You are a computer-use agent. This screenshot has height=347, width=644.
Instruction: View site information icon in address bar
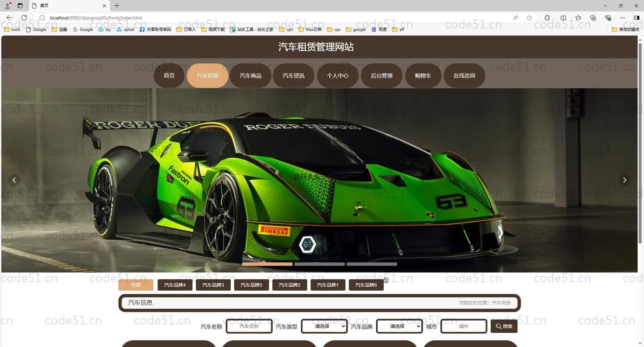42,18
